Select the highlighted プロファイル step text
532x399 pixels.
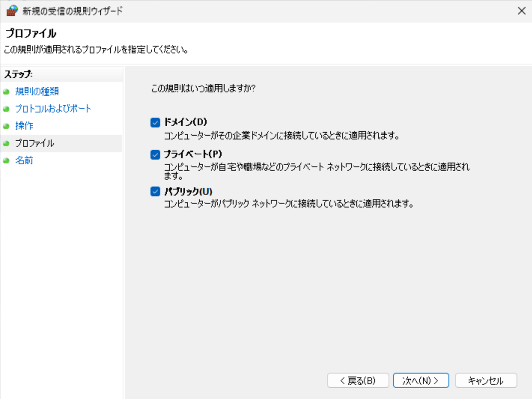pos(34,144)
